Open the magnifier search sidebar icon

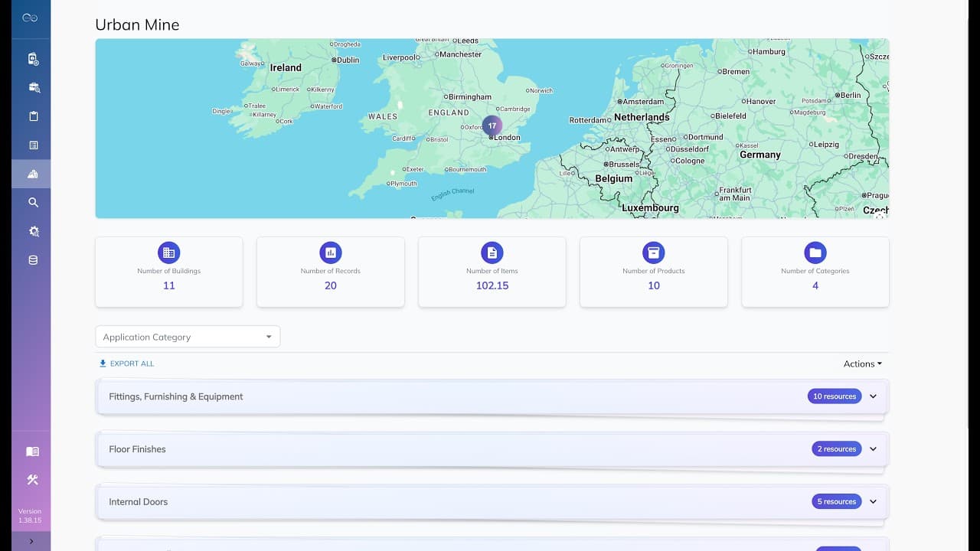pos(33,203)
